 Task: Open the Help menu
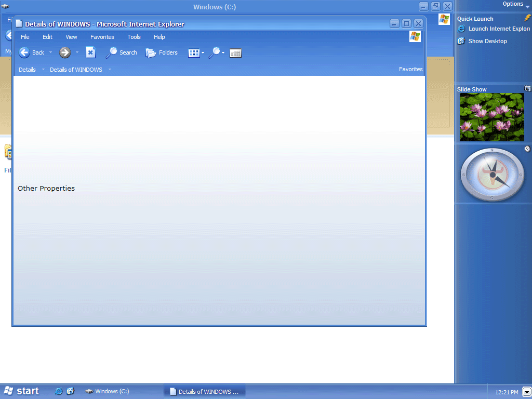(159, 37)
